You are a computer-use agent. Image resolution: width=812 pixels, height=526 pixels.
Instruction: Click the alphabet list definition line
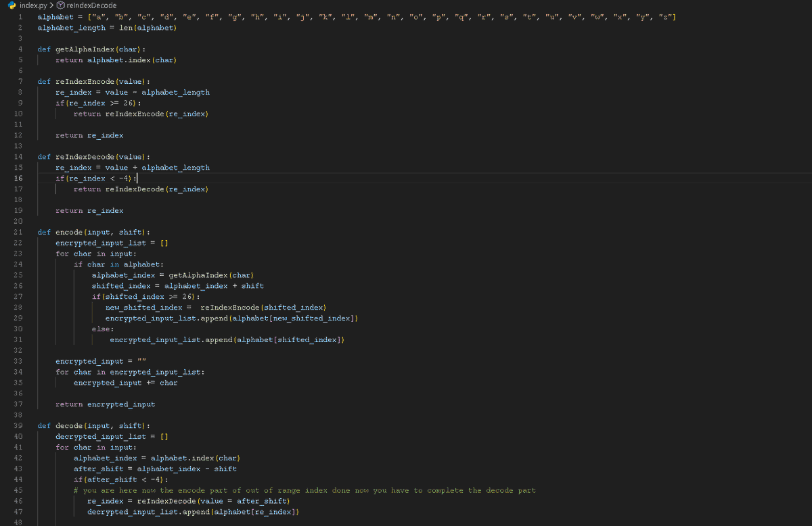point(356,17)
